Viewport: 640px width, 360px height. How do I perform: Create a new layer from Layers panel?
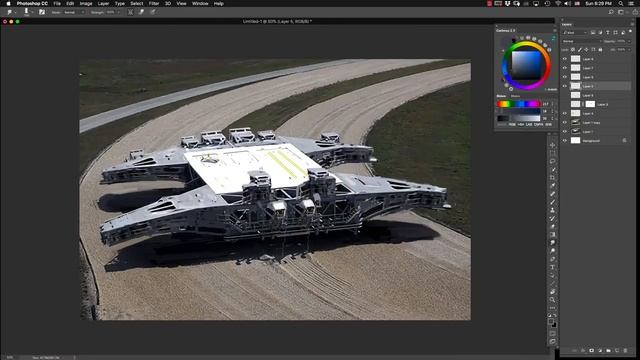[x=617, y=351]
